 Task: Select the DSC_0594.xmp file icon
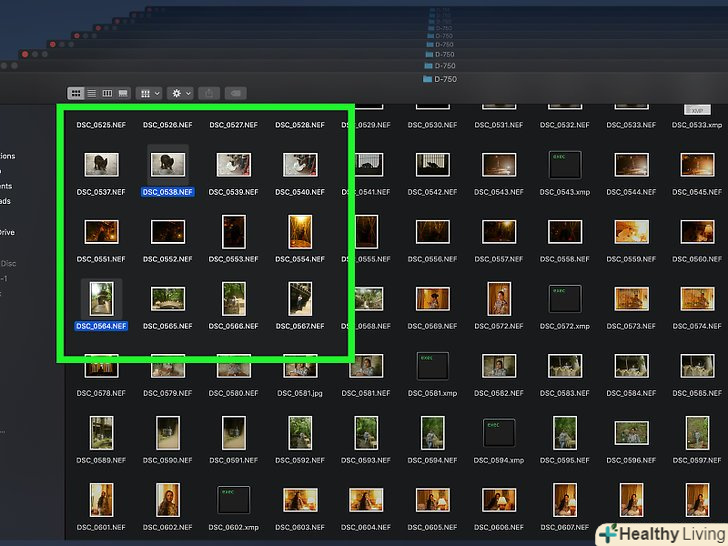498,433
